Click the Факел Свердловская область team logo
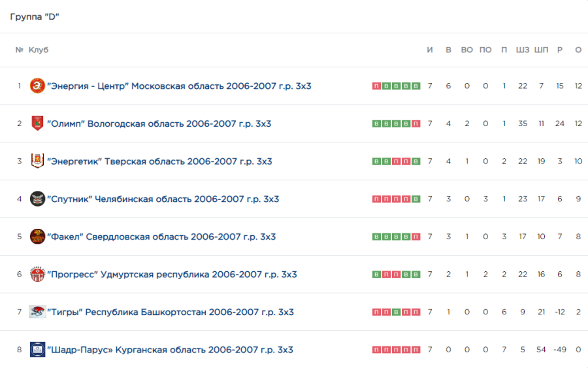Image resolution: width=588 pixels, height=368 pixels. pyautogui.click(x=37, y=237)
